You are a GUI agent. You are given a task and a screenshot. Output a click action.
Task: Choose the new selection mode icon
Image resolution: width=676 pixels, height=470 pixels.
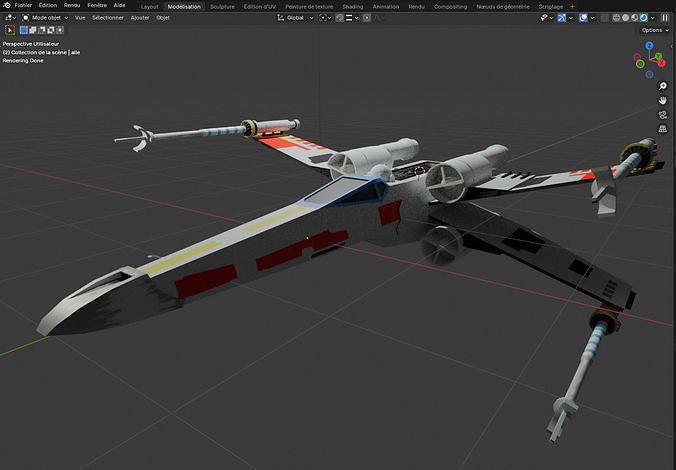(x=24, y=30)
